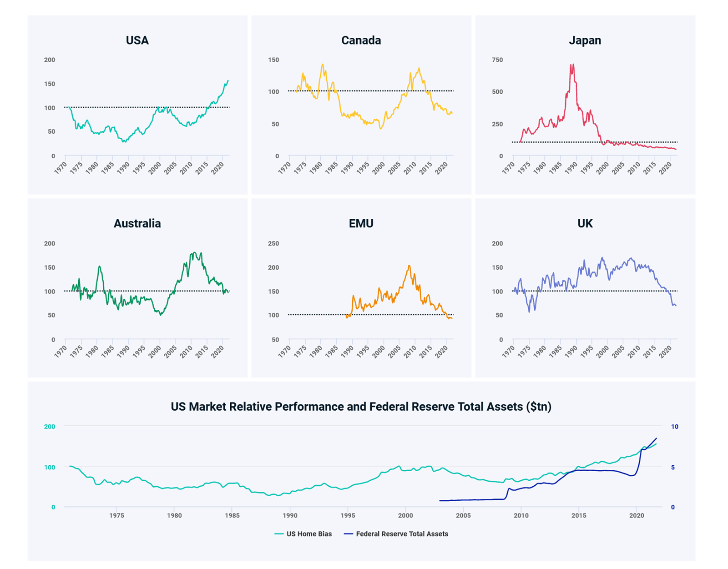Click the EMU chart title
This screenshot has height=569, width=728.
click(361, 223)
